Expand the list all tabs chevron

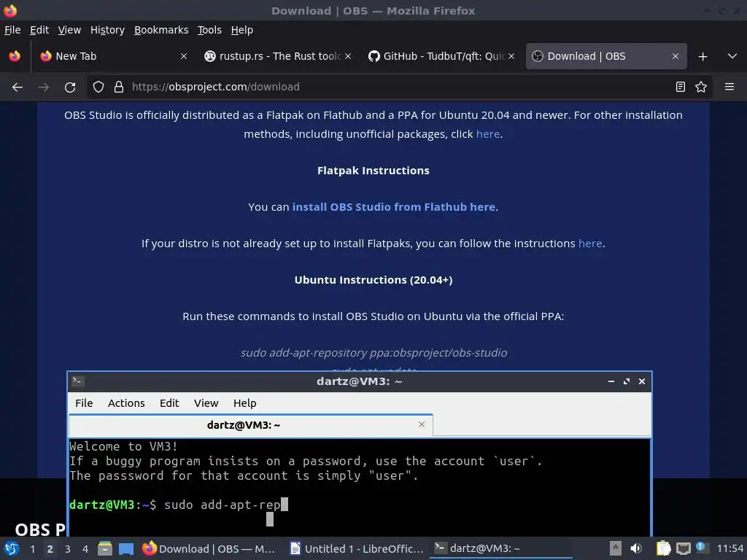(x=732, y=56)
